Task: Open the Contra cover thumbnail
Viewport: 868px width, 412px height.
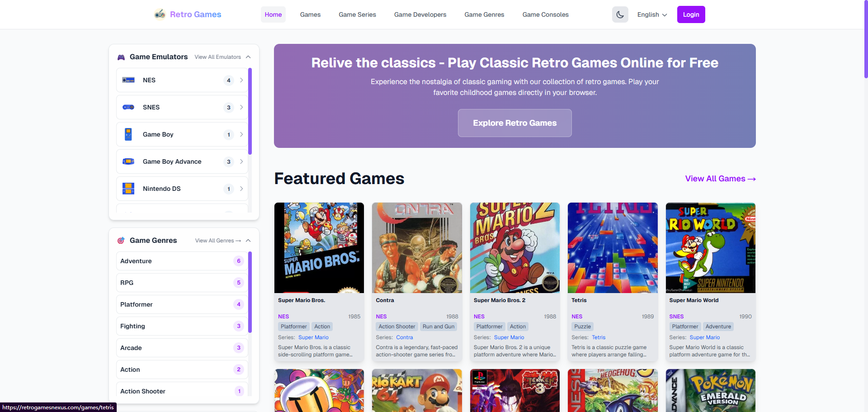Action: 417,248
